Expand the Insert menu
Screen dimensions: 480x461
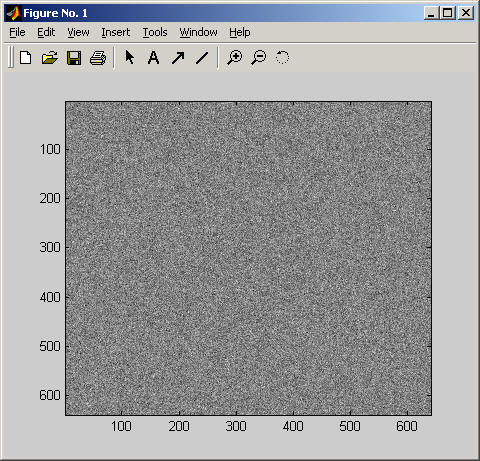pyautogui.click(x=116, y=32)
